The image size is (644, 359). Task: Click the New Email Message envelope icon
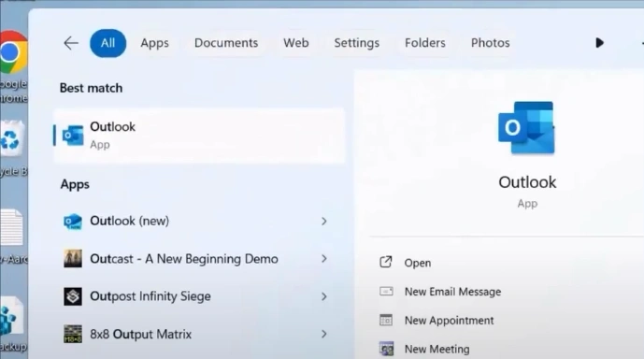(386, 292)
